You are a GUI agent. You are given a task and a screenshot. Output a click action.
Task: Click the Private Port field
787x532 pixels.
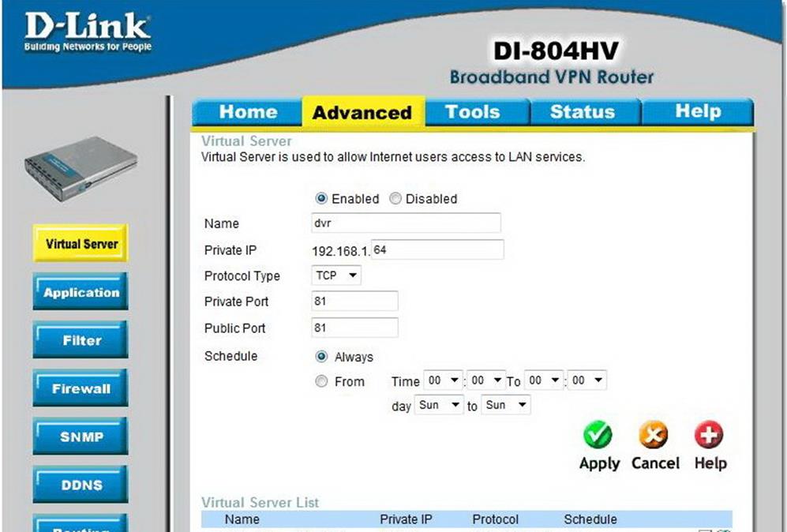pos(355,302)
